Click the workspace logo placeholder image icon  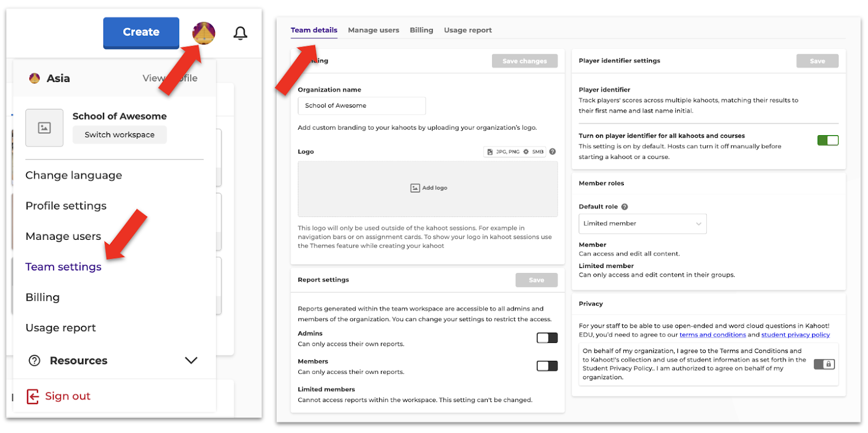pos(44,128)
